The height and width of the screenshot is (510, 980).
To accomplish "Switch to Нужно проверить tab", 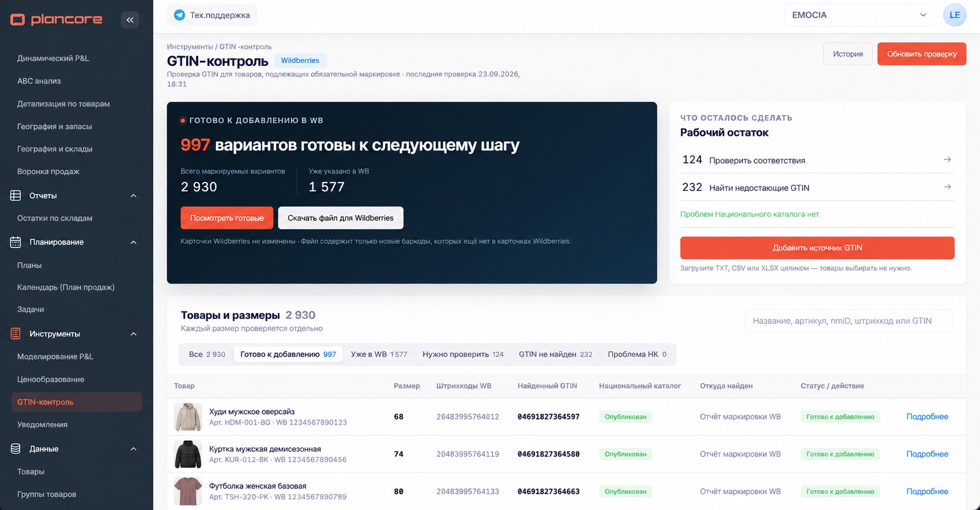I will coord(463,354).
